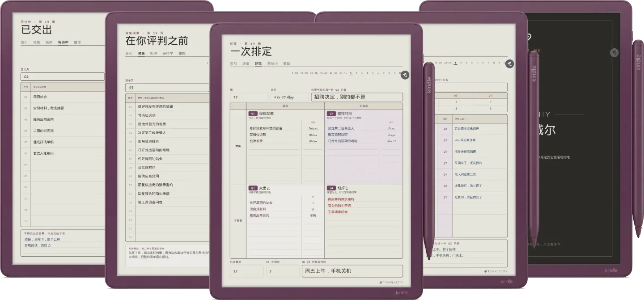Open the 索引 tab on the 一次排定 page
The width and height of the screenshot is (644, 300).
click(233, 64)
